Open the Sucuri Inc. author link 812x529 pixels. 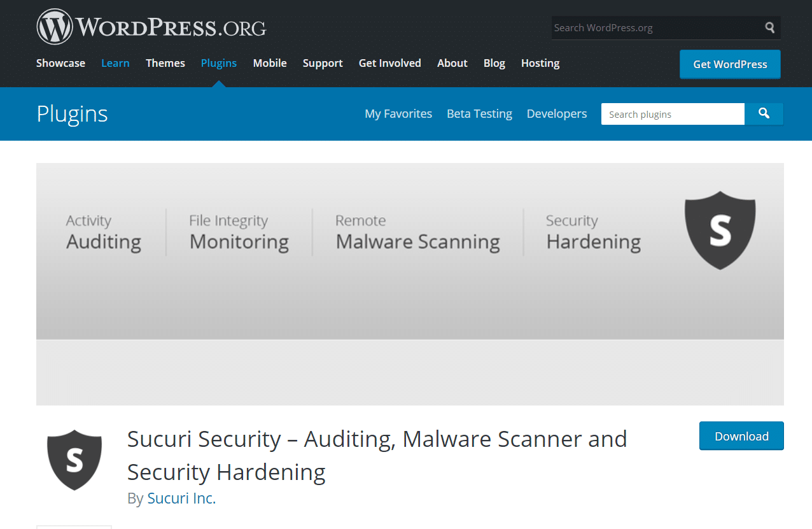point(181,498)
